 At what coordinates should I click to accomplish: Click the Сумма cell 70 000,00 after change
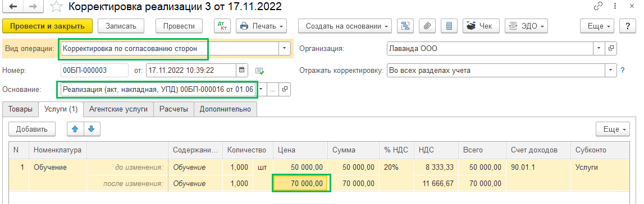[354, 183]
